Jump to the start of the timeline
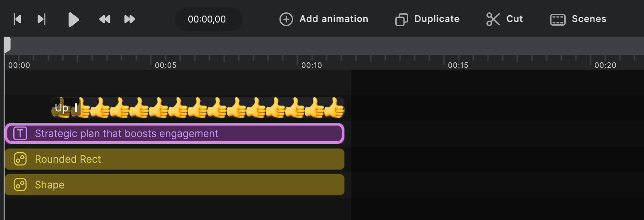The image size is (644, 220). tap(17, 19)
